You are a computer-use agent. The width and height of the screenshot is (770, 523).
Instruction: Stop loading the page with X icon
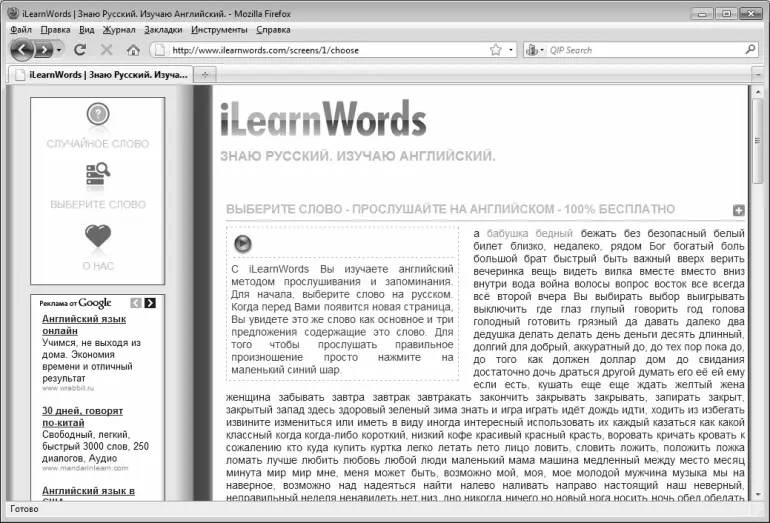click(x=106, y=50)
